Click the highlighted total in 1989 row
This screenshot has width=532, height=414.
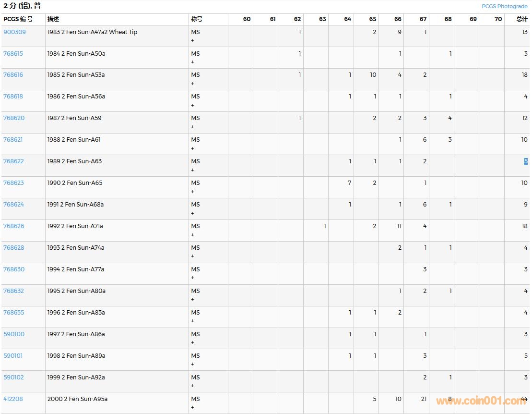pyautogui.click(x=525, y=161)
